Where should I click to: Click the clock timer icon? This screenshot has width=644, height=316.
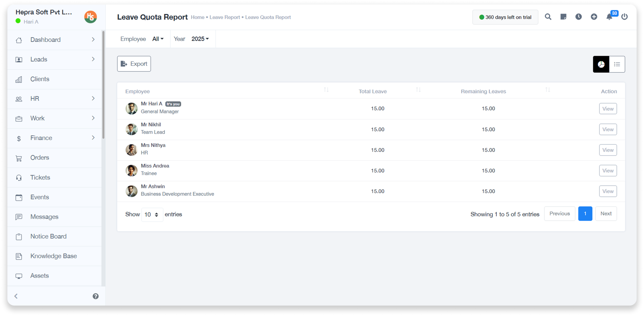(x=578, y=17)
